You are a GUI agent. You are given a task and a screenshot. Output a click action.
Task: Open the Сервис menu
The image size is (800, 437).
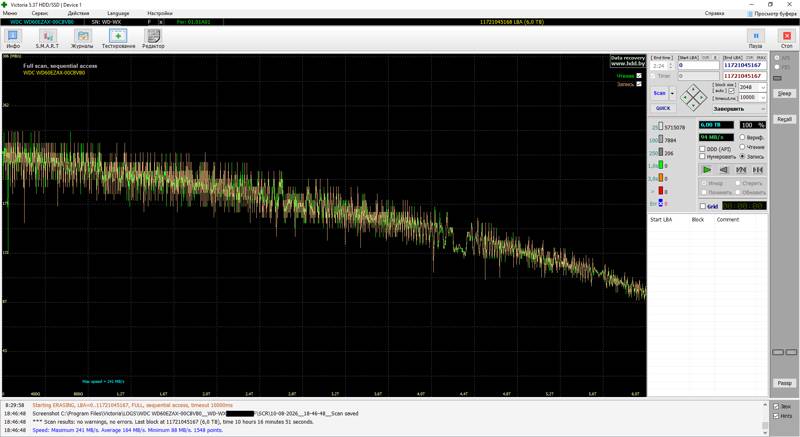pyautogui.click(x=40, y=13)
